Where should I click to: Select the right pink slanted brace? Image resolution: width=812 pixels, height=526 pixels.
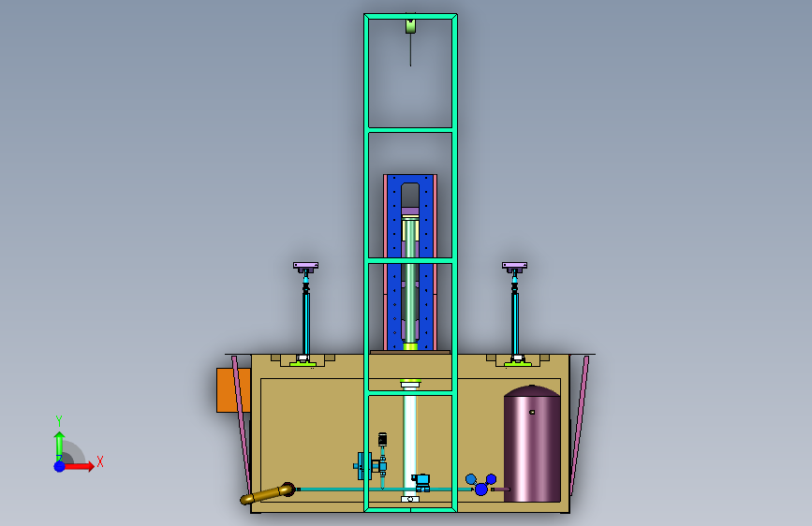tap(580, 425)
